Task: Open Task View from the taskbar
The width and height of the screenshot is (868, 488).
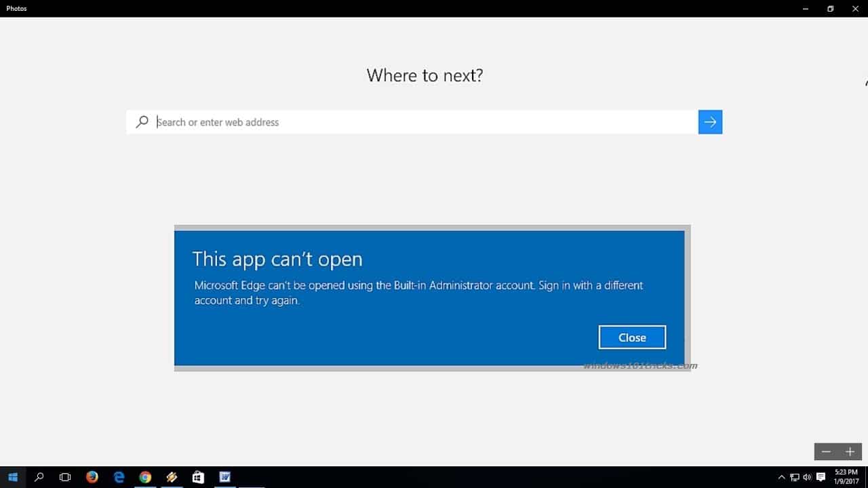Action: (x=64, y=476)
